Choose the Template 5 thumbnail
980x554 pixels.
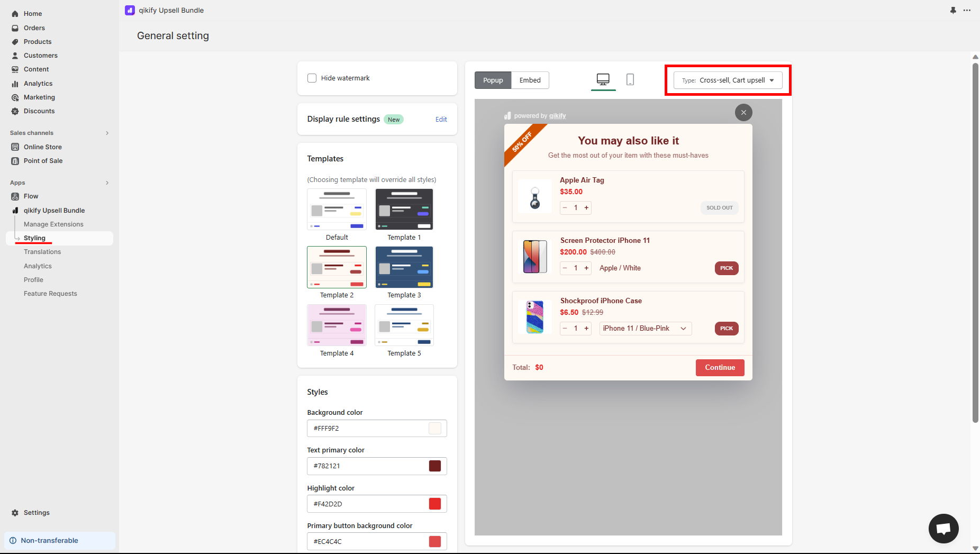coord(404,325)
